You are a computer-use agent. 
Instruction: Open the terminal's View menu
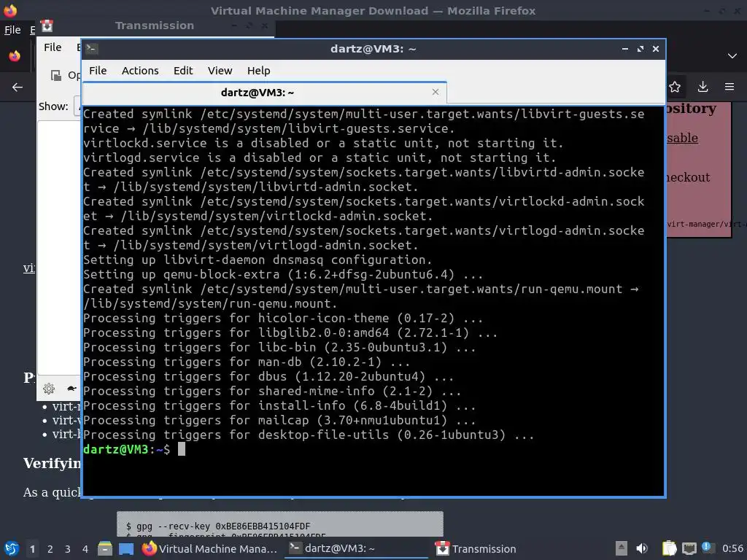[x=220, y=71]
